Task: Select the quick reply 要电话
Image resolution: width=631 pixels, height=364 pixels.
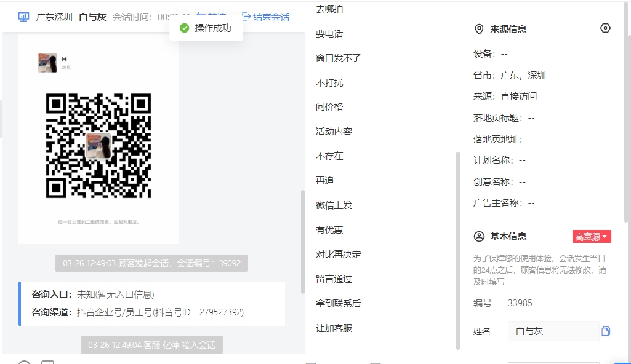Action: pyautogui.click(x=329, y=34)
